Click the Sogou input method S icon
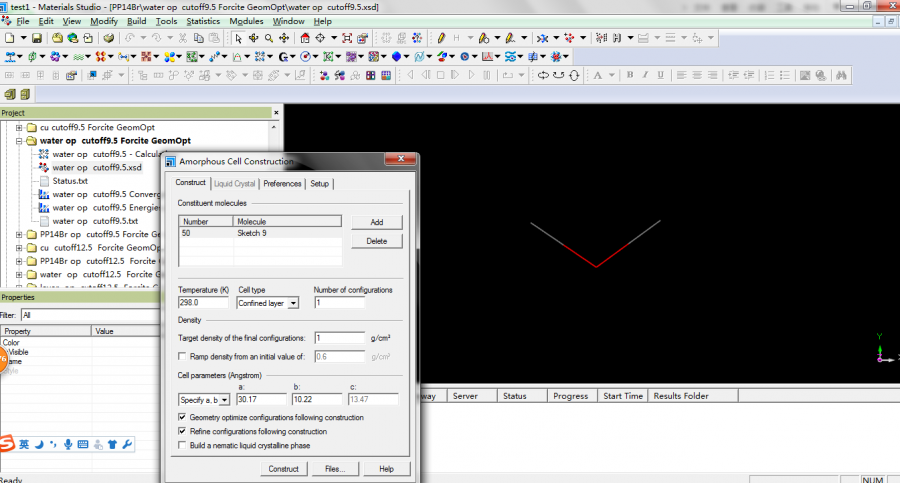 point(8,444)
